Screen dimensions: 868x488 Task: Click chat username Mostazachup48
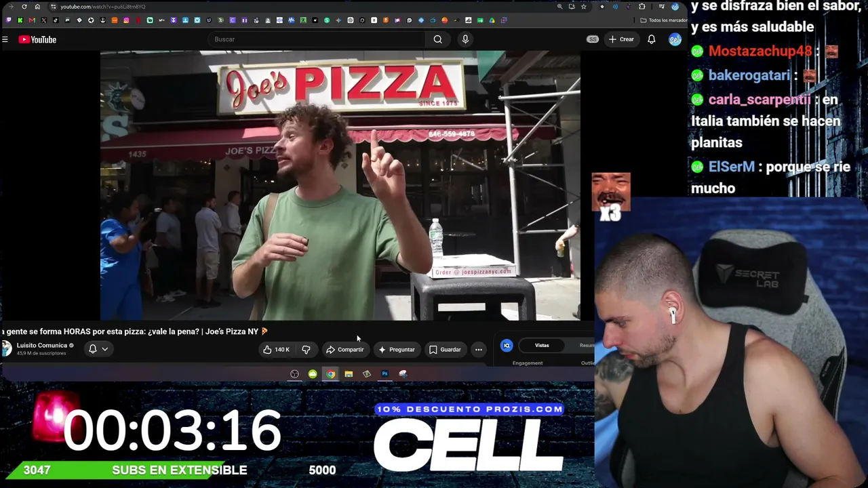(x=759, y=52)
